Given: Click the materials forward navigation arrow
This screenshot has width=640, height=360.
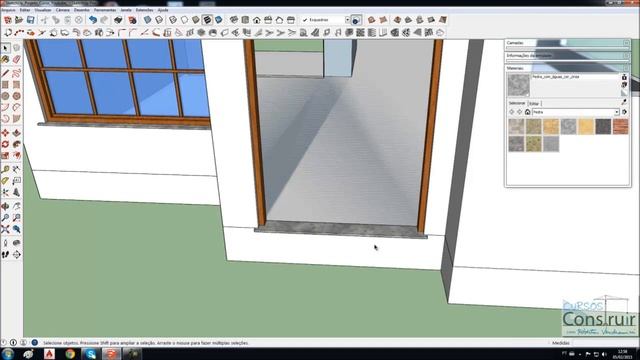Looking at the screenshot, I should [520, 112].
